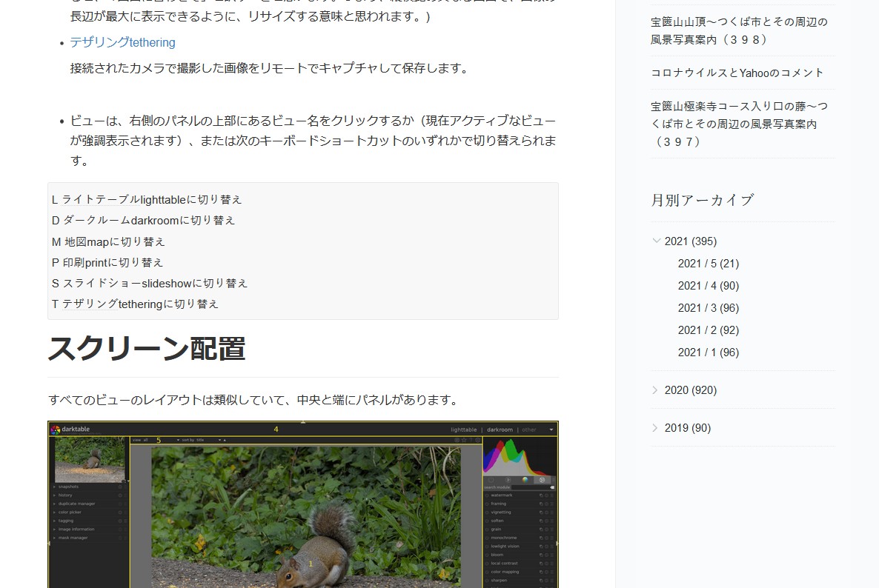Image resolution: width=879 pixels, height=588 pixels.
Task: Open the 'other' views menu
Action: [530, 430]
